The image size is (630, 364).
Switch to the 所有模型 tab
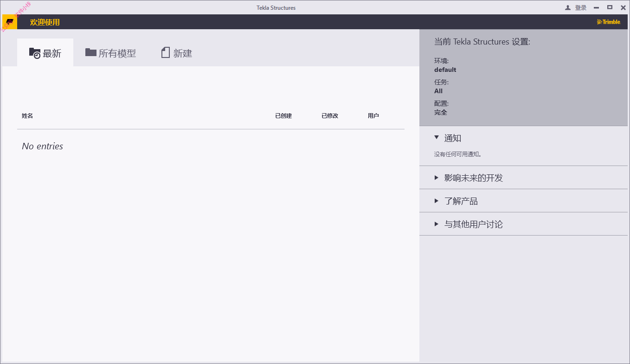pyautogui.click(x=110, y=53)
